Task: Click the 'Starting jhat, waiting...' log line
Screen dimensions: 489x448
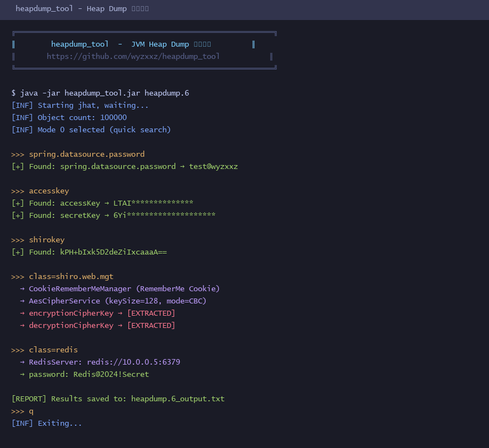Action: pos(80,106)
